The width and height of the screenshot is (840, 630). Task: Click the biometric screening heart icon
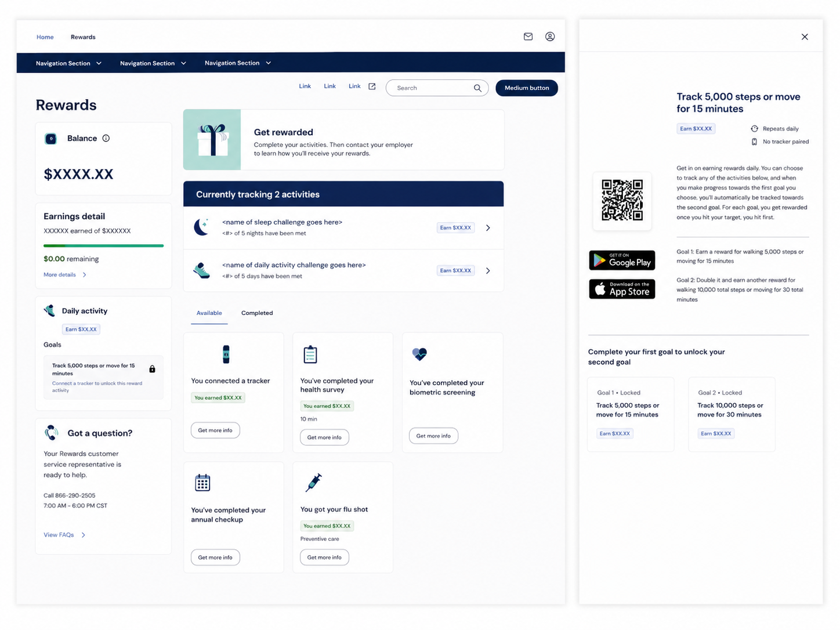pos(419,354)
